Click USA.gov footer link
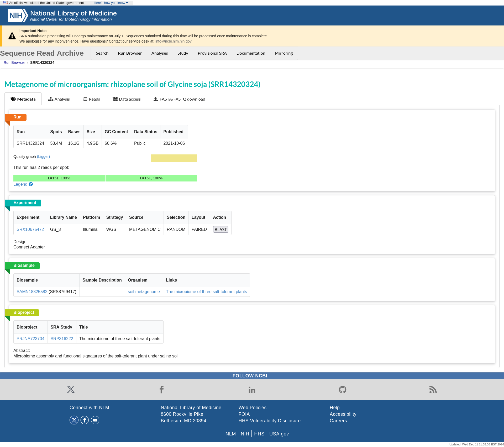 tap(279, 434)
